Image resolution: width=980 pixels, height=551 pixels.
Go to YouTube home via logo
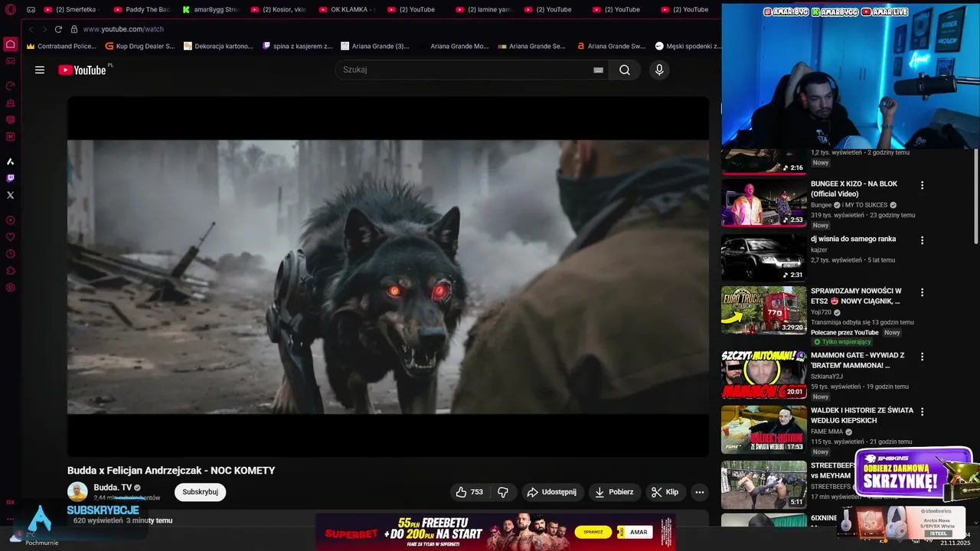coord(83,70)
